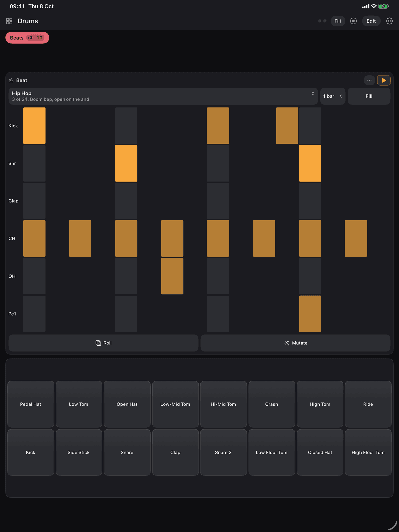Click the Beat panel metronome icon
This screenshot has width=399, height=532.
11,80
